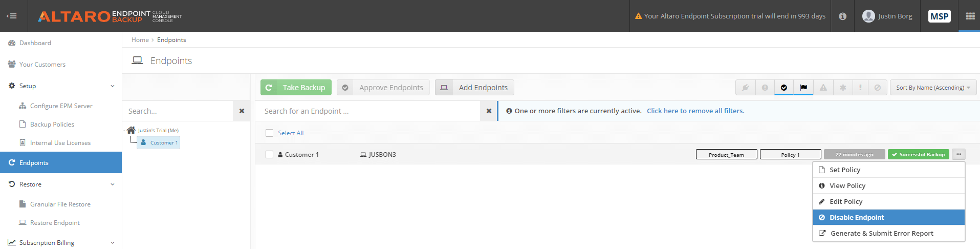Expand Subscription Billing section
The width and height of the screenshot is (980, 249).
(x=61, y=243)
